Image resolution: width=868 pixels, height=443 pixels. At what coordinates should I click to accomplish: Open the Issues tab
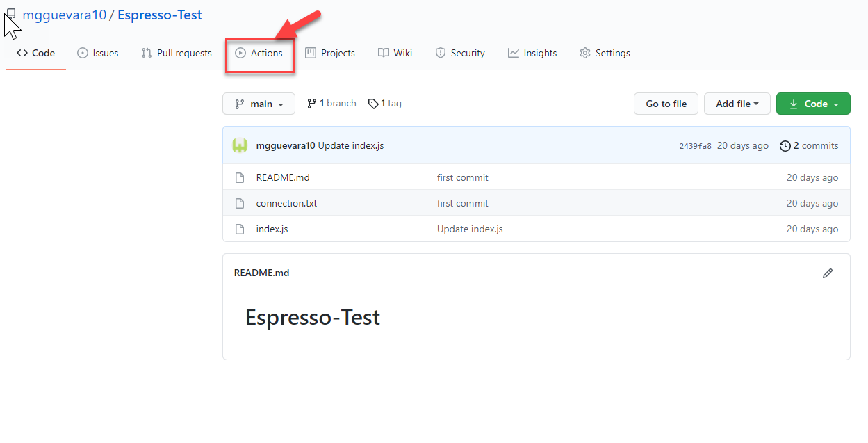click(98, 53)
